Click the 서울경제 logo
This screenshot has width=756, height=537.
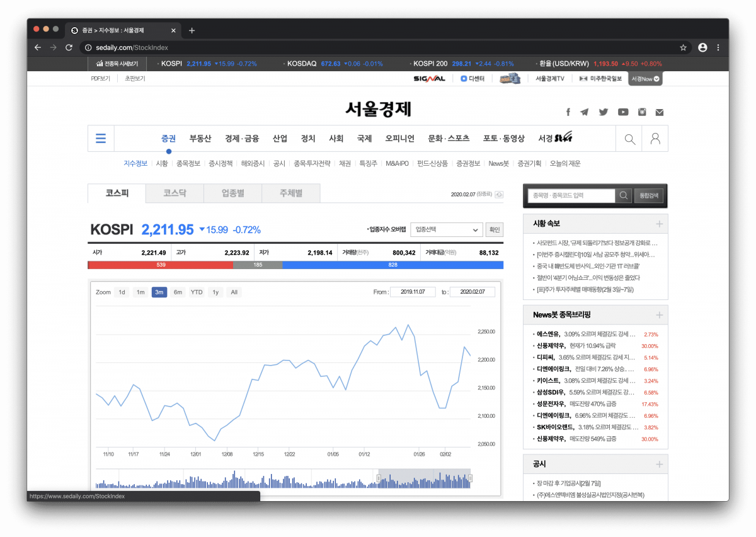378,109
